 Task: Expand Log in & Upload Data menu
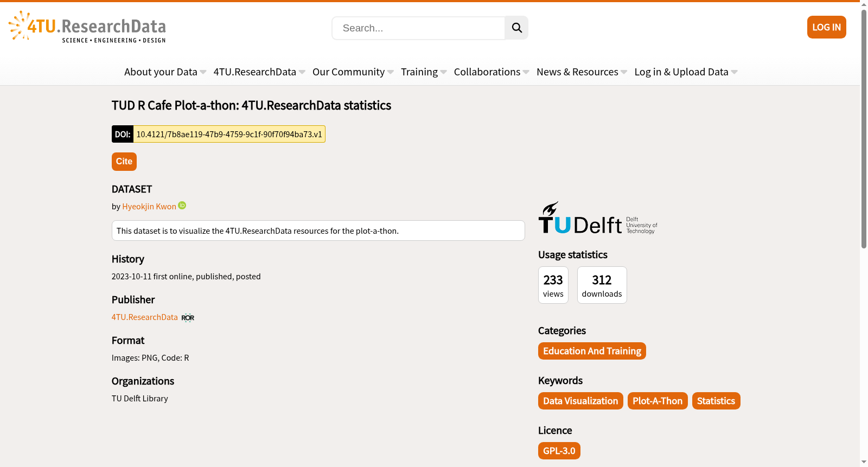tap(686, 72)
